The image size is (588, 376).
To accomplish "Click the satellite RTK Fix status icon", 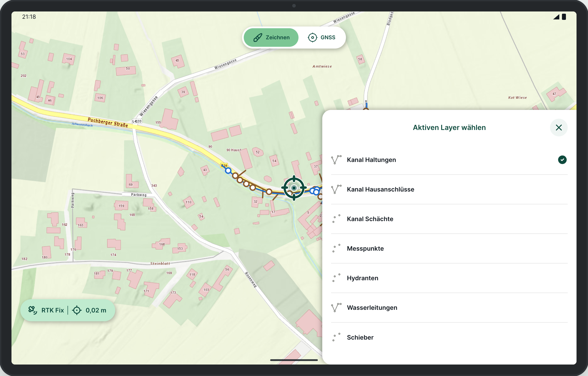I will pyautogui.click(x=32, y=310).
